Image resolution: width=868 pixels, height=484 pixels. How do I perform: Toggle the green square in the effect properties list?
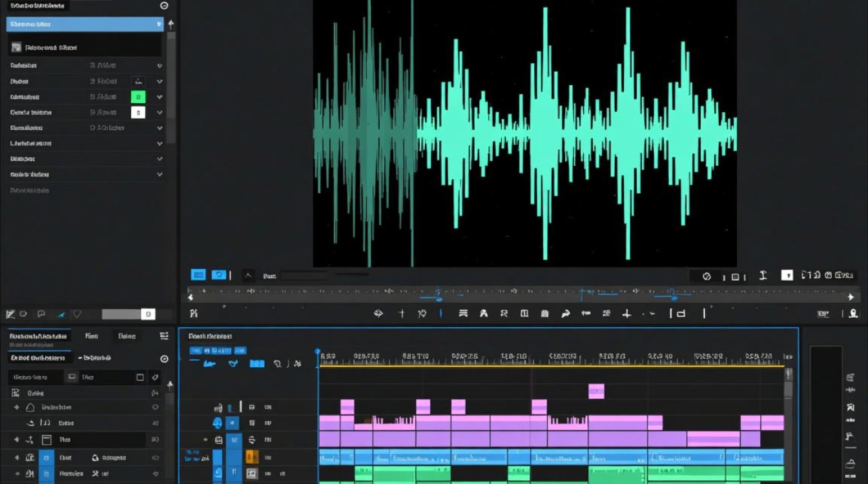[x=138, y=97]
